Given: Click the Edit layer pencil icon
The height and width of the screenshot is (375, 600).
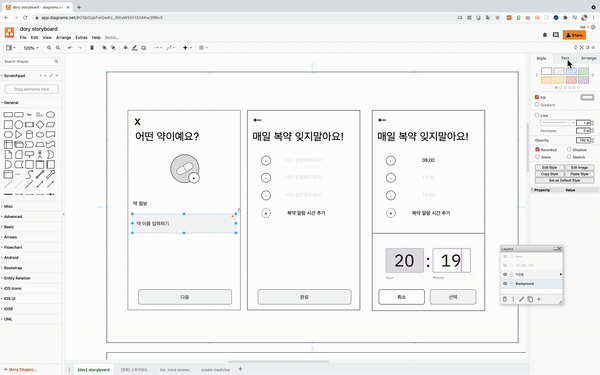Looking at the screenshot, I should [521, 299].
